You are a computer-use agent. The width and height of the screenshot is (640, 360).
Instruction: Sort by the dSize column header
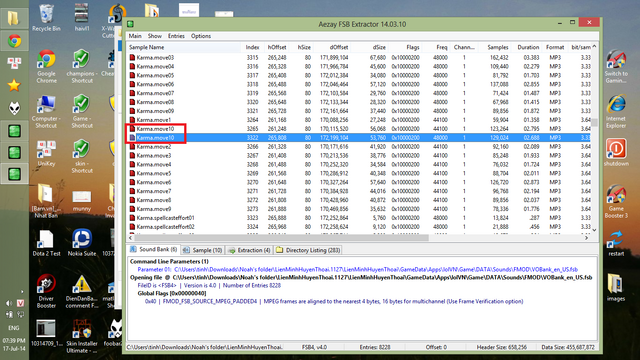(x=379, y=47)
